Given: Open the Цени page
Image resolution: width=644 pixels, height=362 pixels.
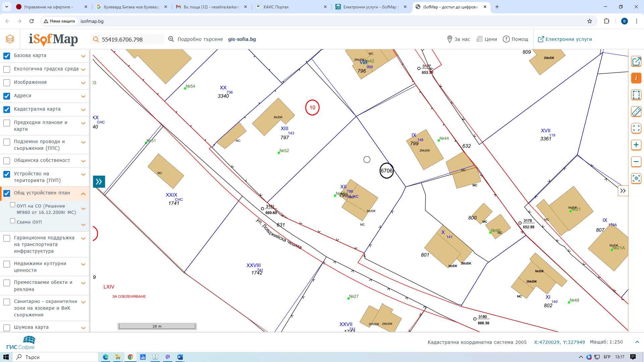Looking at the screenshot, I should pyautogui.click(x=487, y=39).
